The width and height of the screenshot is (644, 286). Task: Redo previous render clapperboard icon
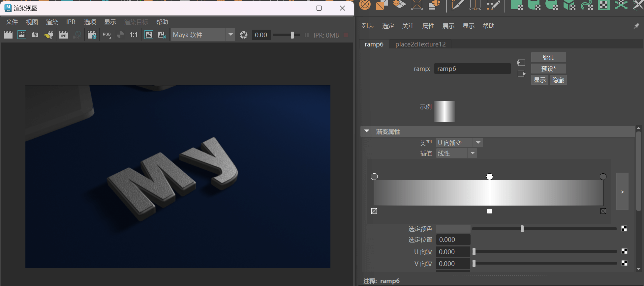tap(8, 35)
